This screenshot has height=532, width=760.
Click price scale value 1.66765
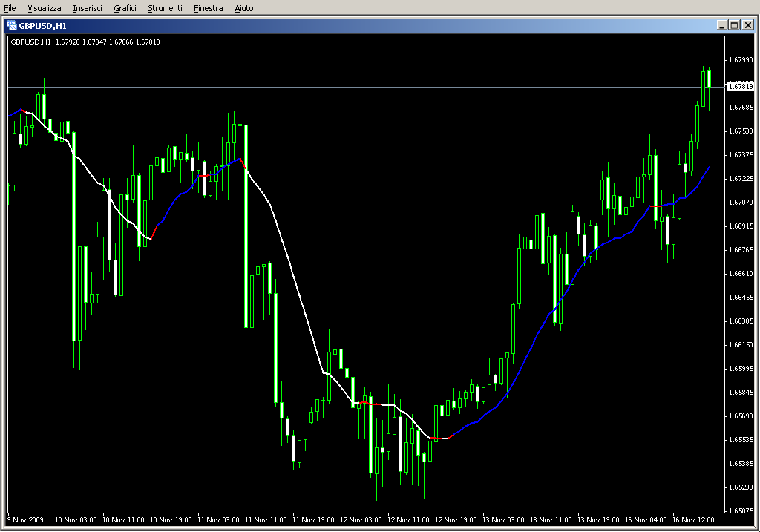(x=741, y=250)
